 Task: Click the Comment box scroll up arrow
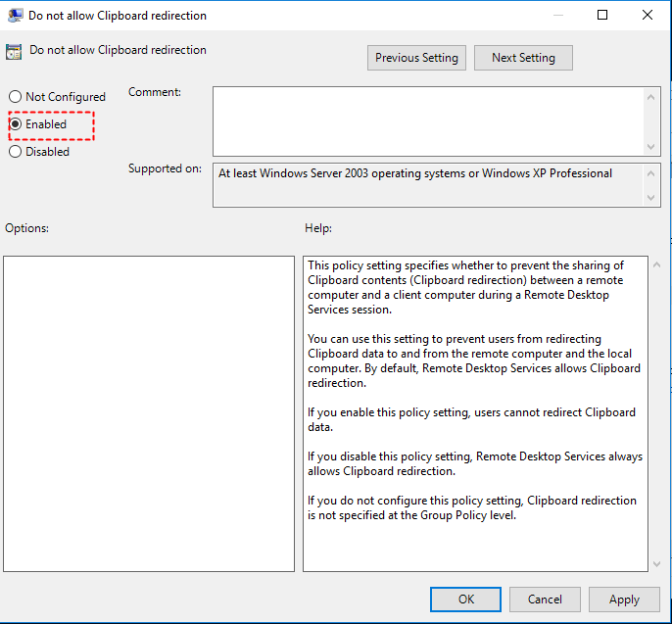(x=653, y=96)
